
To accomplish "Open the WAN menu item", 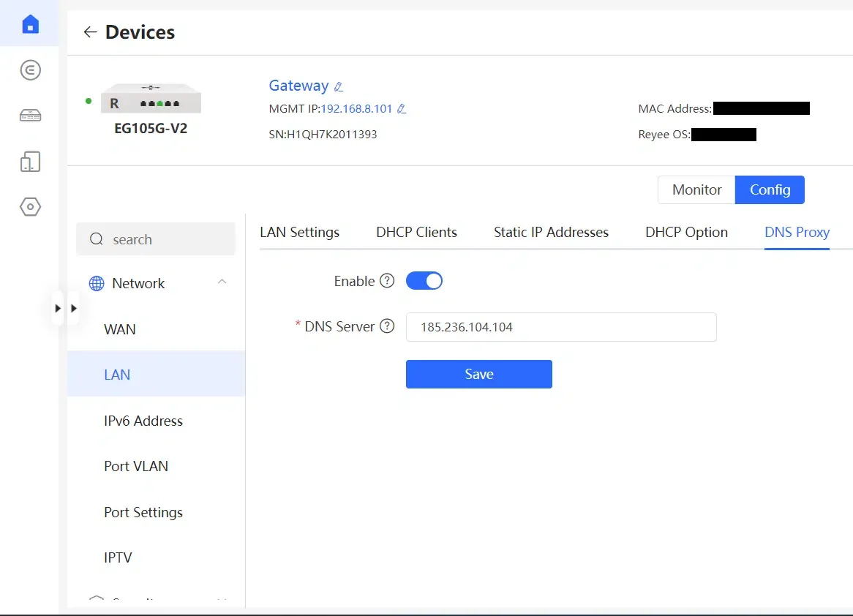I will coord(156,329).
